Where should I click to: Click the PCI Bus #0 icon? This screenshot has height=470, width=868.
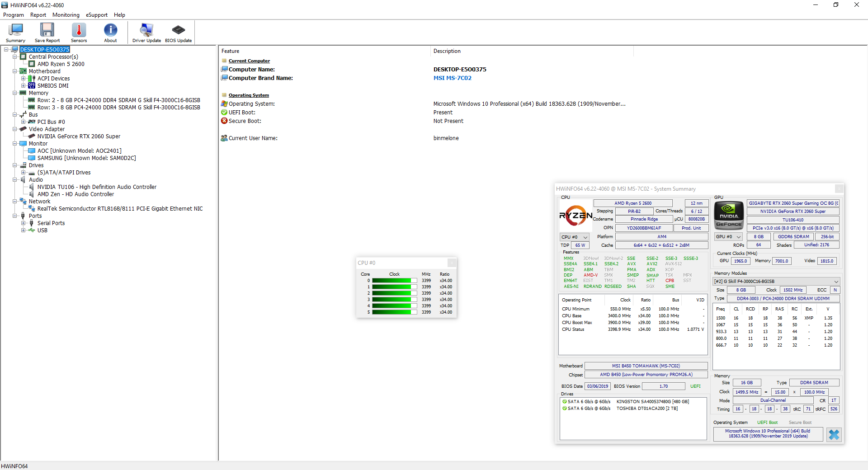[32, 122]
